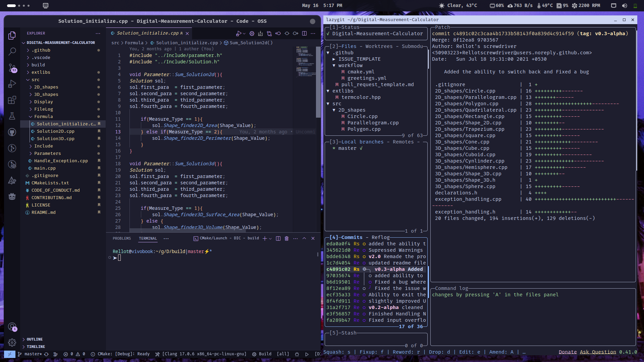This screenshot has height=362, width=644.
Task: Toggle maximize terminal panel chevron
Action: 304,238
